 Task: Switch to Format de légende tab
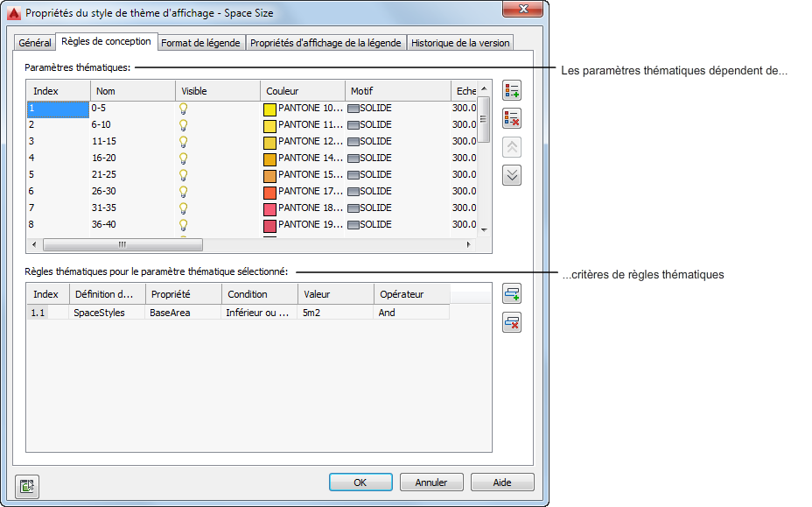(200, 43)
